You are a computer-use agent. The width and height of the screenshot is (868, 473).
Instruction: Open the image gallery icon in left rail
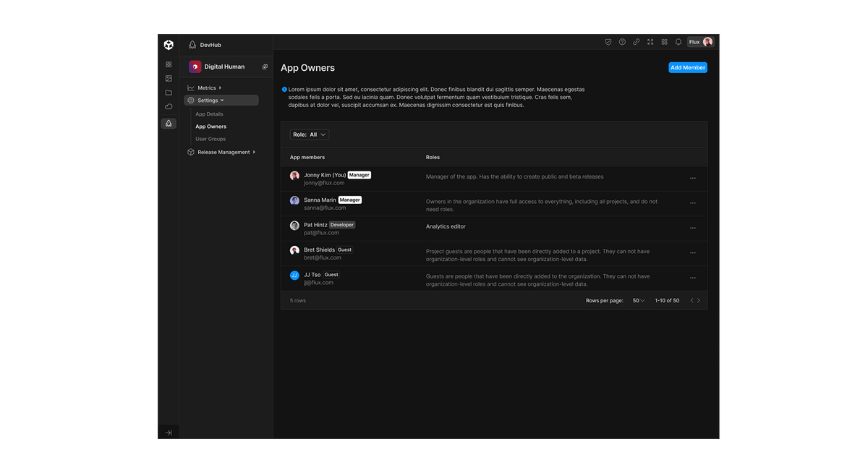(x=169, y=78)
